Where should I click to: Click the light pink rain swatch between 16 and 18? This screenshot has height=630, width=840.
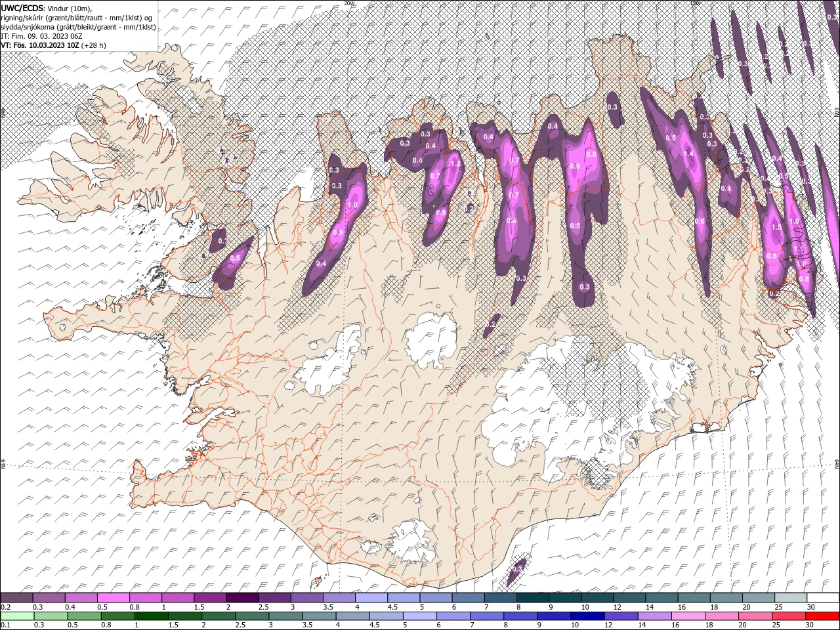687,616
